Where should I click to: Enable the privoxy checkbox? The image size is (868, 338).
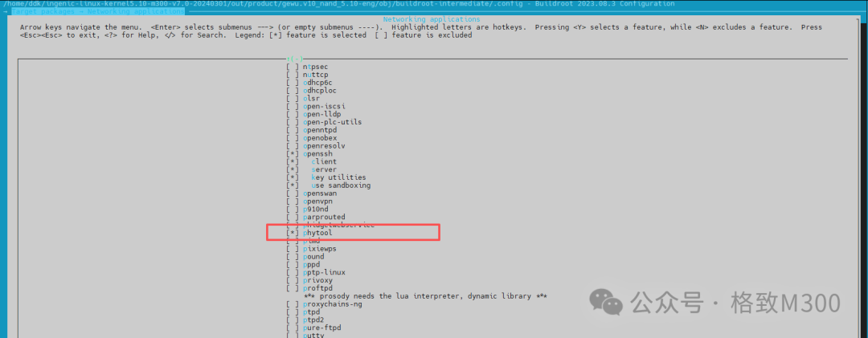click(x=293, y=280)
